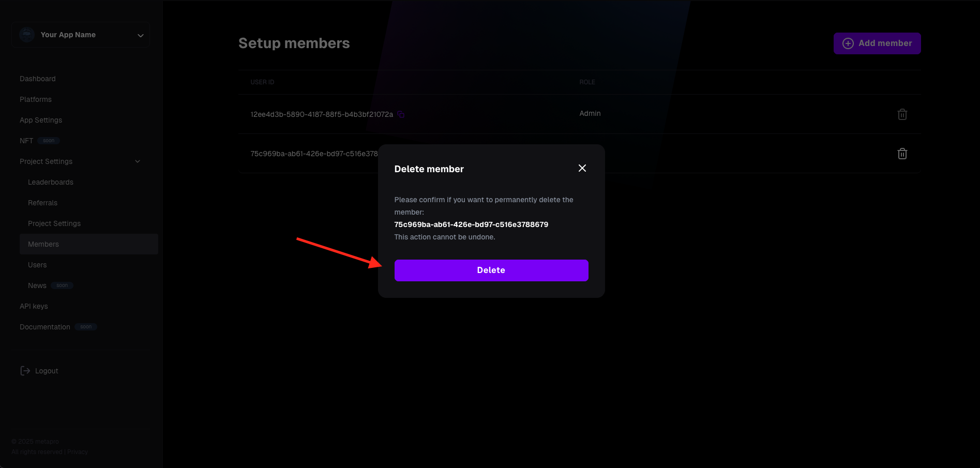Copy the first user ID with copy icon
Screen dimensions: 980x468
click(x=401, y=114)
